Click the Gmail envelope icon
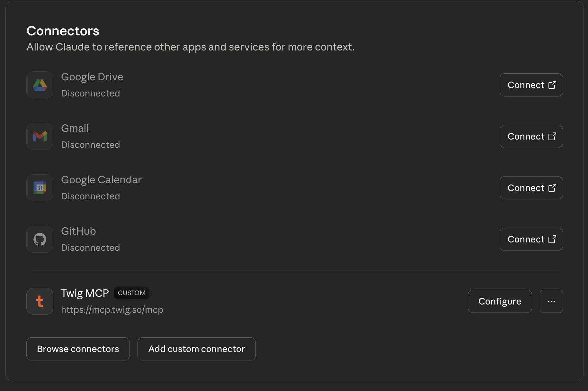The height and width of the screenshot is (391, 588). (40, 136)
